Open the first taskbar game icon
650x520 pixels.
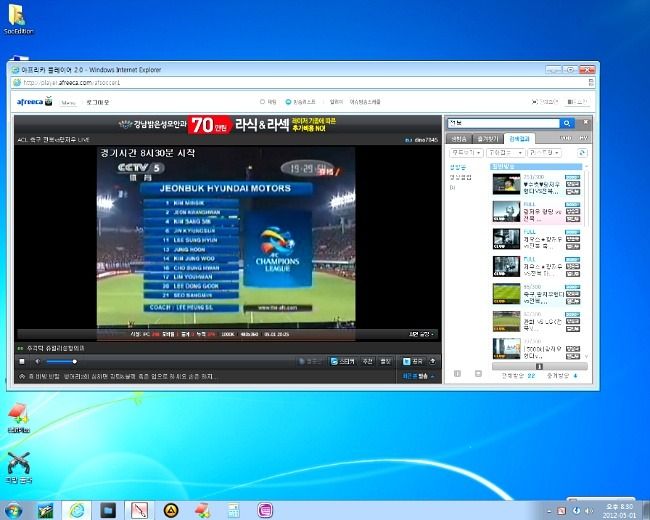point(45,510)
